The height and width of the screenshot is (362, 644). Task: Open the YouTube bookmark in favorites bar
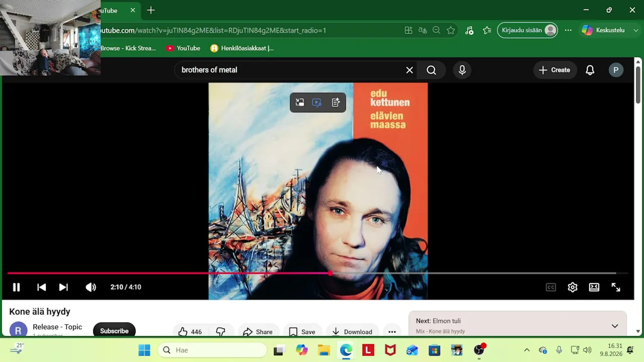coord(183,48)
